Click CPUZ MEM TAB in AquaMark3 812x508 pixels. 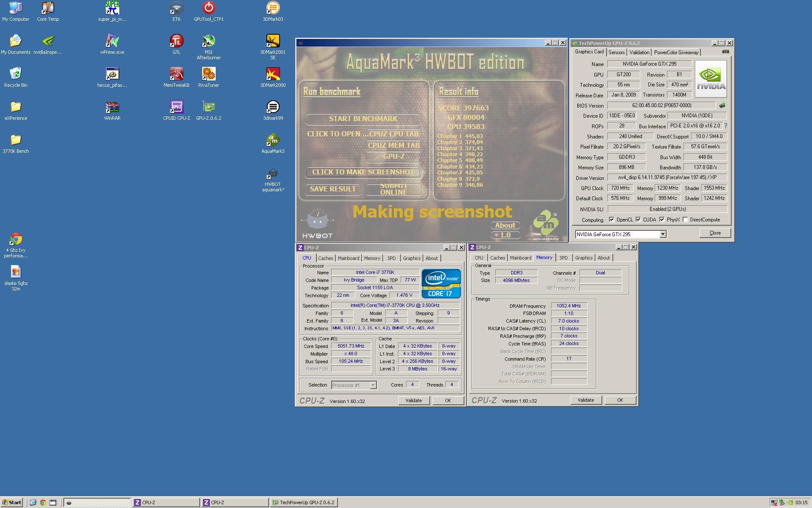[x=394, y=145]
